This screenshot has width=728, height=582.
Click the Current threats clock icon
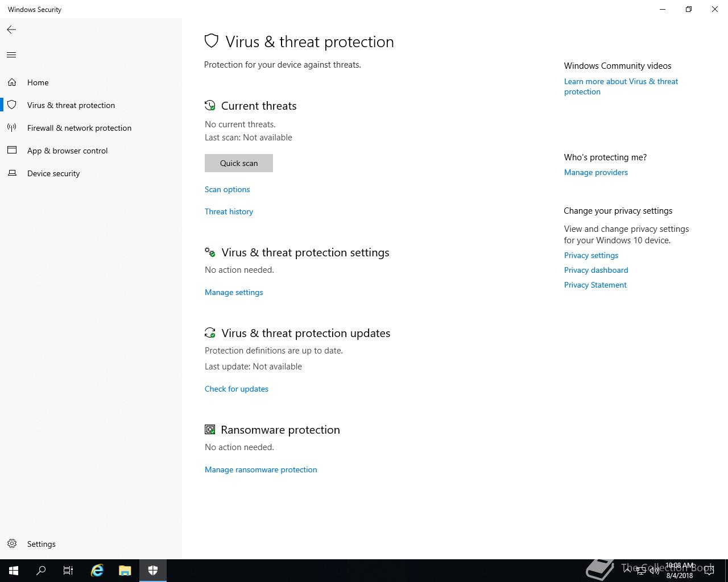click(210, 105)
